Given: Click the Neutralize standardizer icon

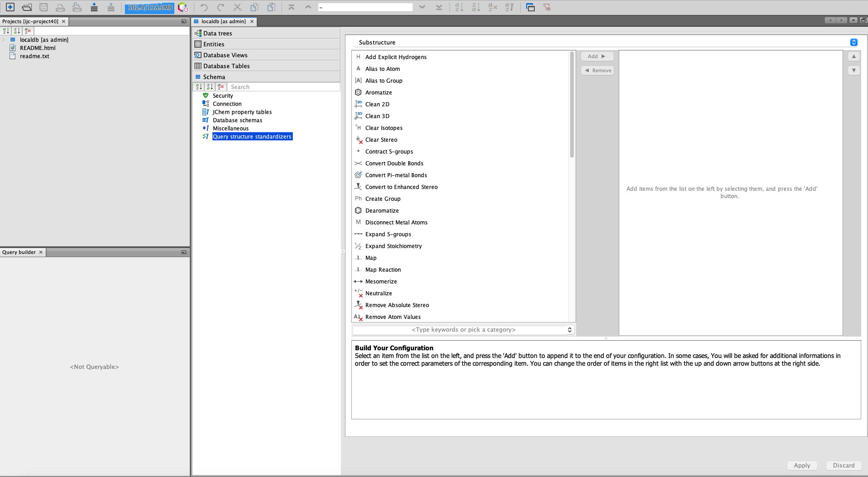Looking at the screenshot, I should pos(358,293).
